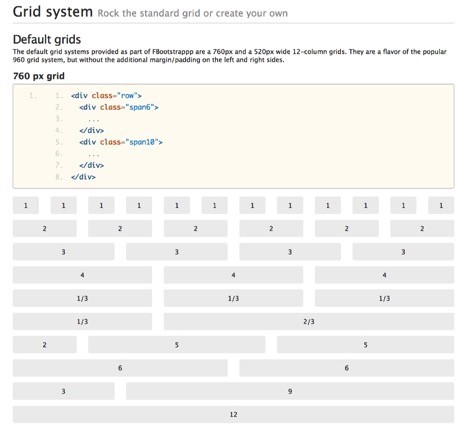Click the default grids description paragraph
Image resolution: width=470 pixels, height=435 pixels.
230,56
